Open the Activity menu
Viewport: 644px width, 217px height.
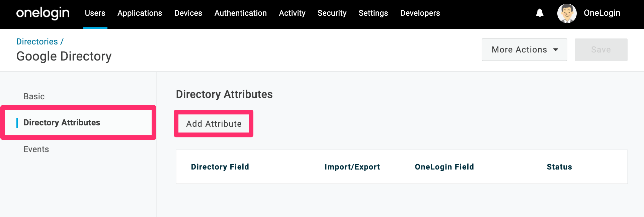[292, 13]
